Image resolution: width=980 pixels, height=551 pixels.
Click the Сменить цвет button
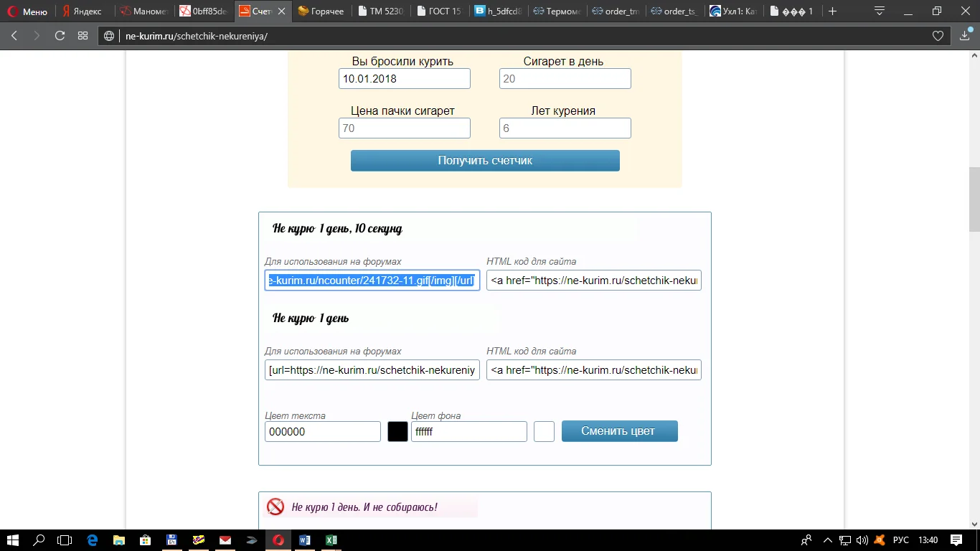point(620,431)
